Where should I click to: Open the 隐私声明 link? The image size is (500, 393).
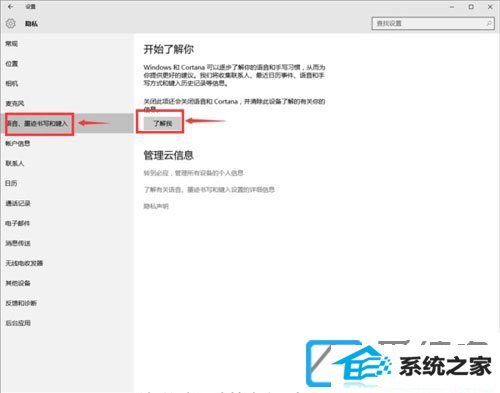tap(156, 206)
